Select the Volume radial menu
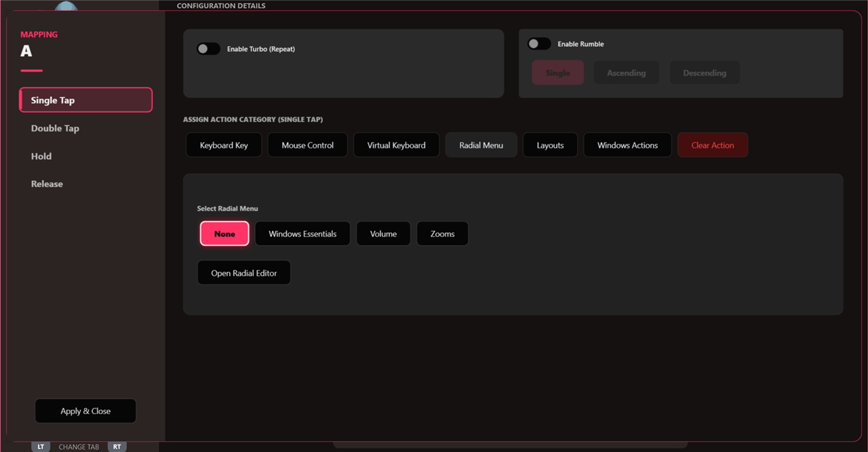The width and height of the screenshot is (868, 452). [383, 234]
